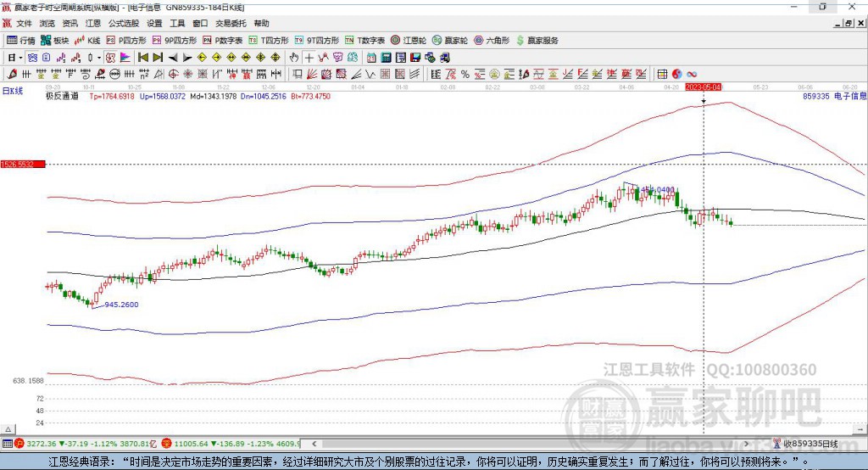This screenshot has height=470, width=868.
Task: Click the n² square-number tool icon
Action: click(x=144, y=74)
